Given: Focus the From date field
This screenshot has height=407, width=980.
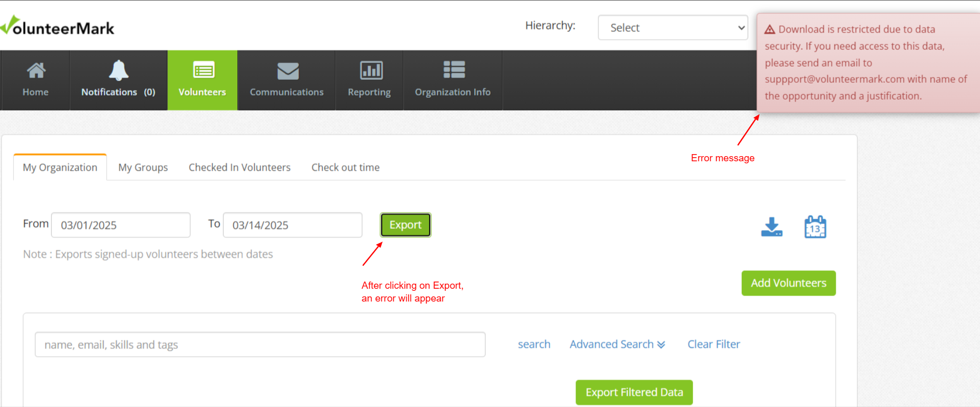Looking at the screenshot, I should click(x=121, y=225).
